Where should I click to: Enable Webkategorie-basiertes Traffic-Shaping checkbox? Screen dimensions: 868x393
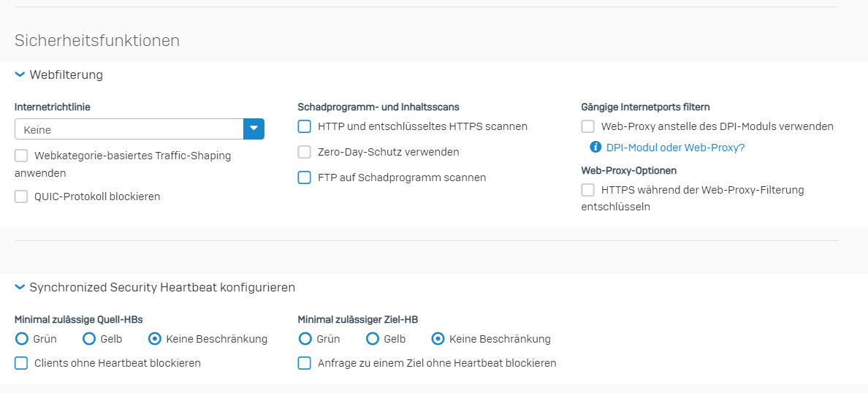[21, 156]
